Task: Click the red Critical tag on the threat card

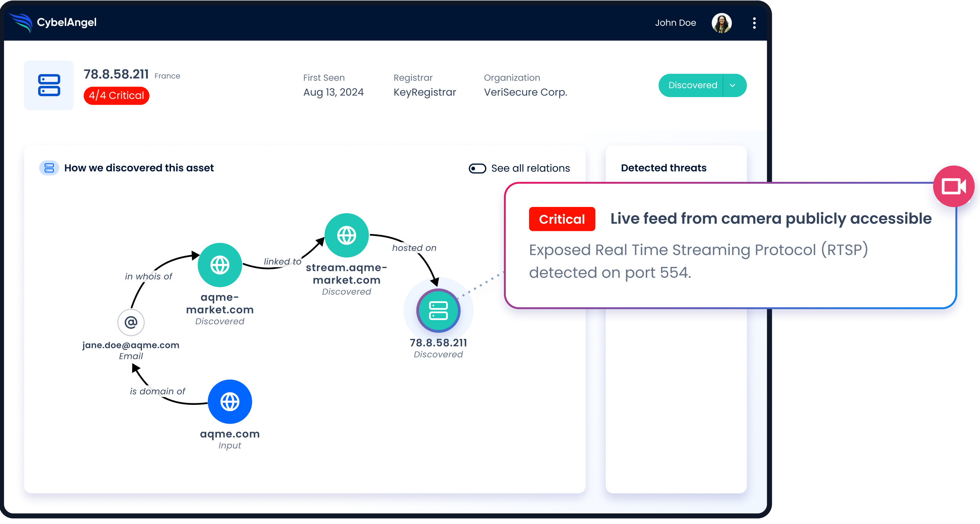Action: coord(562,219)
